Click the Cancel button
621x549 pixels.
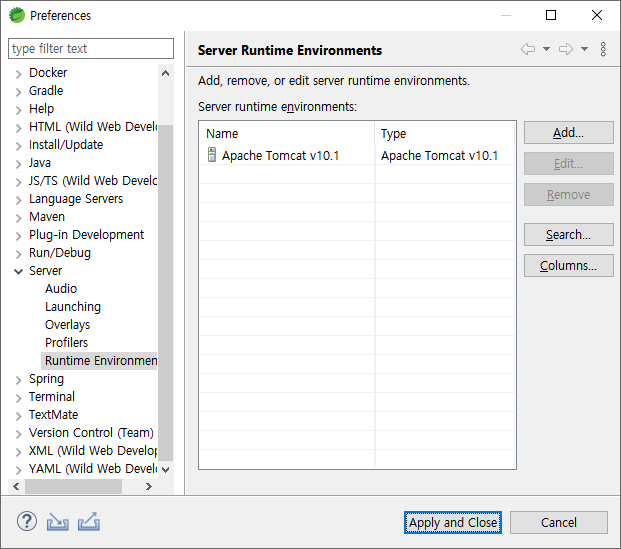point(558,522)
